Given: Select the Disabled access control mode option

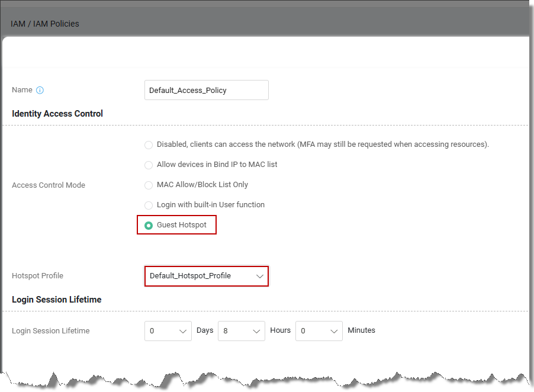Looking at the screenshot, I should (x=149, y=145).
